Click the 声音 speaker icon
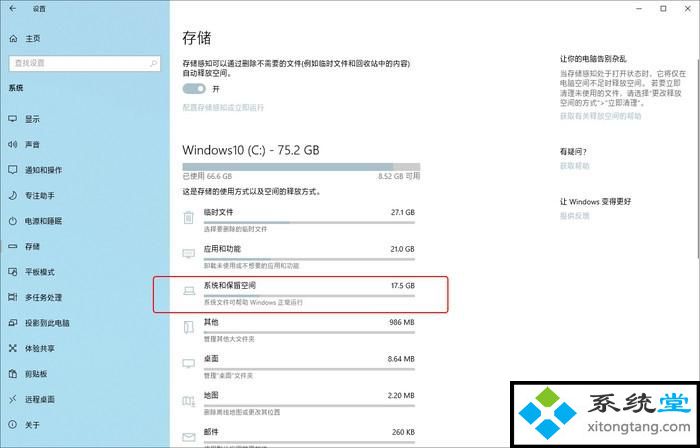The width and height of the screenshot is (700, 448). coord(12,145)
